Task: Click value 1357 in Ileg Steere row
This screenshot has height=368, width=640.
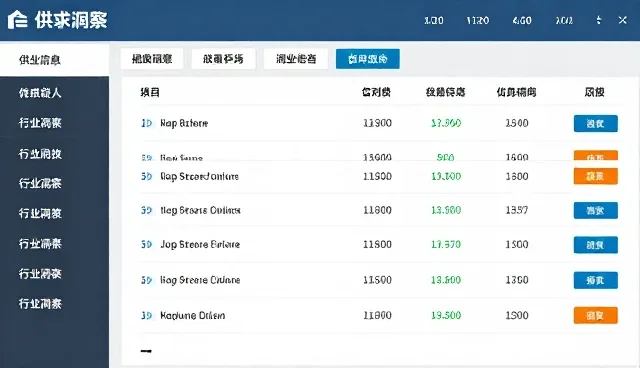Action: pyautogui.click(x=517, y=211)
